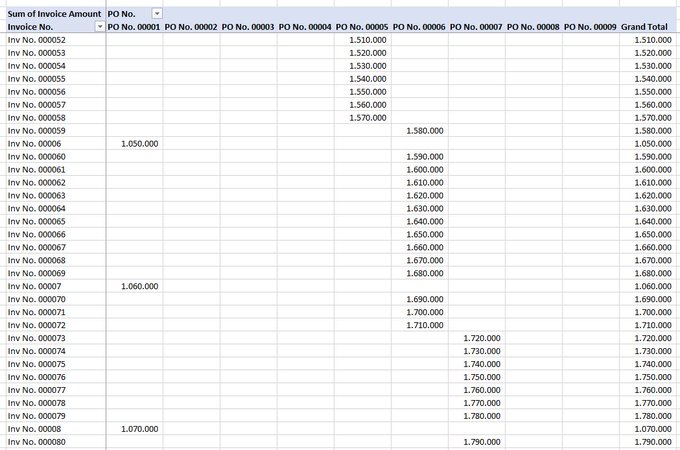Image resolution: width=680 pixels, height=450 pixels.
Task: Open the PO No. column filter dropdown
Action: point(157,14)
